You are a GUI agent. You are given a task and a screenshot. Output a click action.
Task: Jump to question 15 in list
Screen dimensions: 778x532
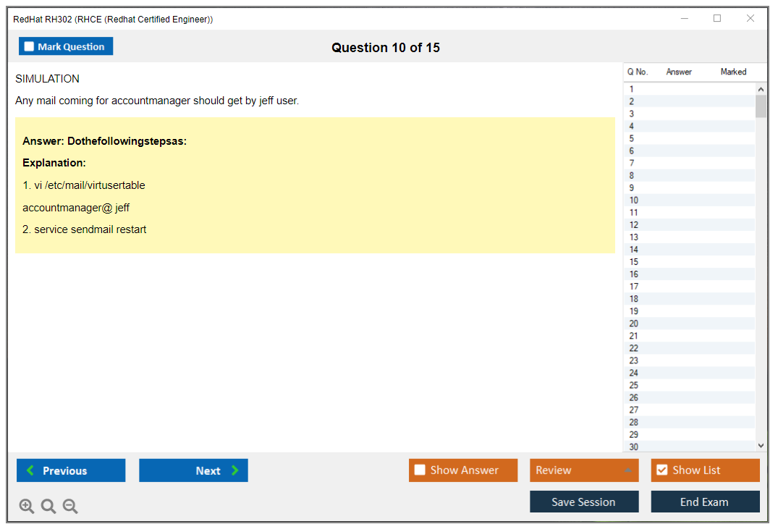(634, 262)
